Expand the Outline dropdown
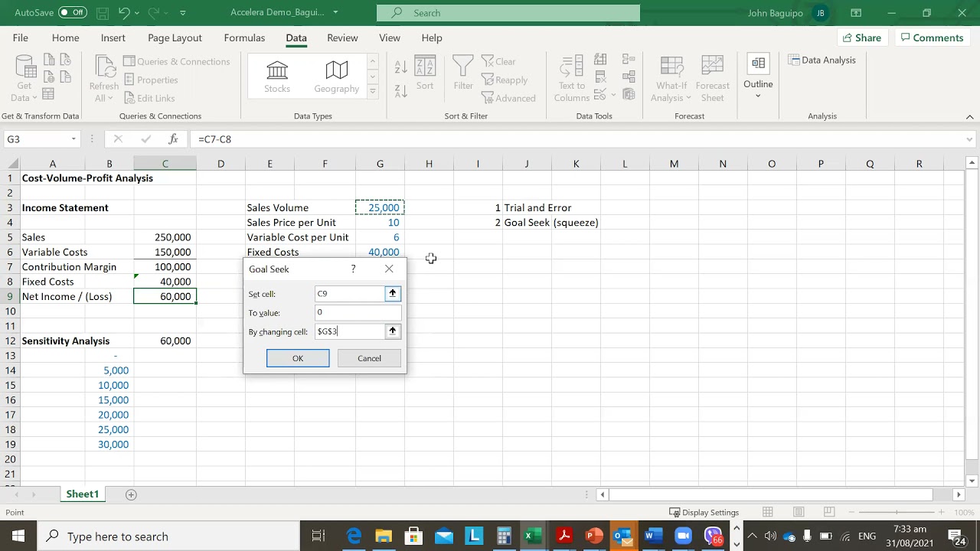The width and height of the screenshot is (980, 551). (758, 95)
